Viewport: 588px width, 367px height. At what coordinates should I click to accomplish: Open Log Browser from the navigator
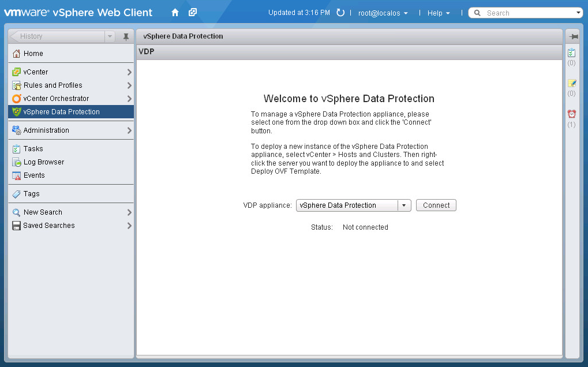click(x=71, y=162)
